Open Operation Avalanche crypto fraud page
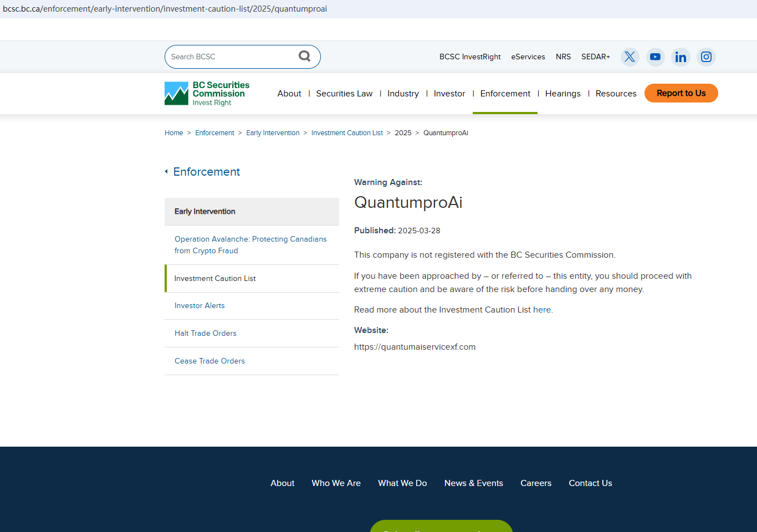The width and height of the screenshot is (757, 532). tap(250, 245)
